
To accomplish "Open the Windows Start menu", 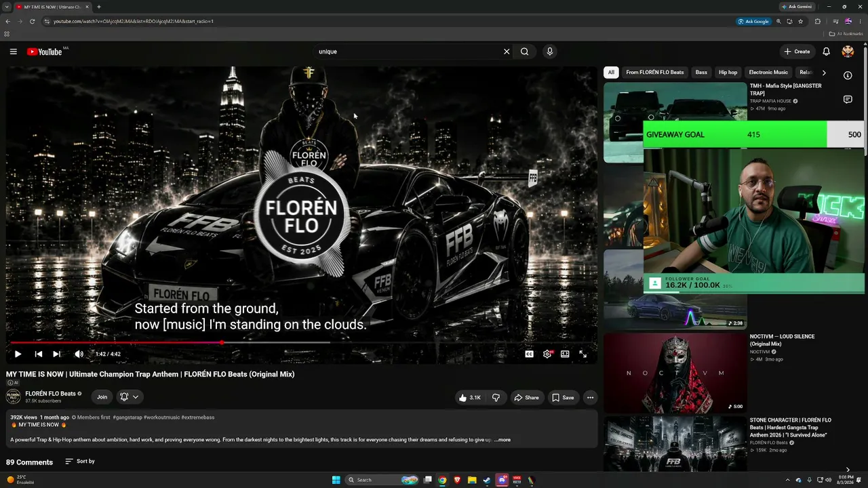I will pyautogui.click(x=336, y=480).
